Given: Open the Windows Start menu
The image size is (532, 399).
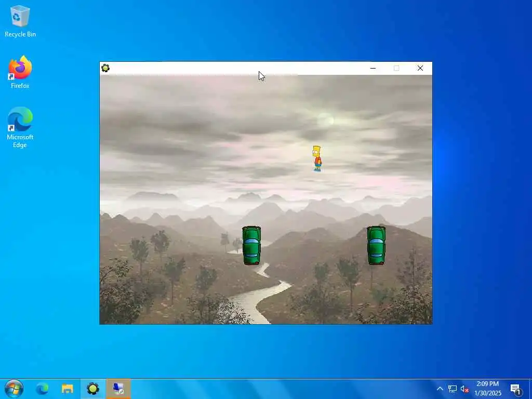Looking at the screenshot, I should pos(14,389).
